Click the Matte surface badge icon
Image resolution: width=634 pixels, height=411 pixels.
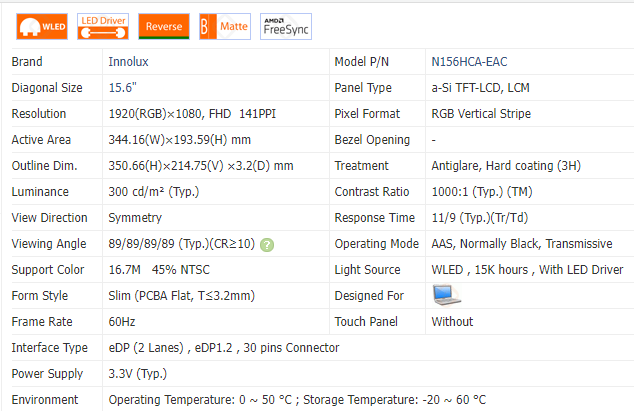(225, 27)
